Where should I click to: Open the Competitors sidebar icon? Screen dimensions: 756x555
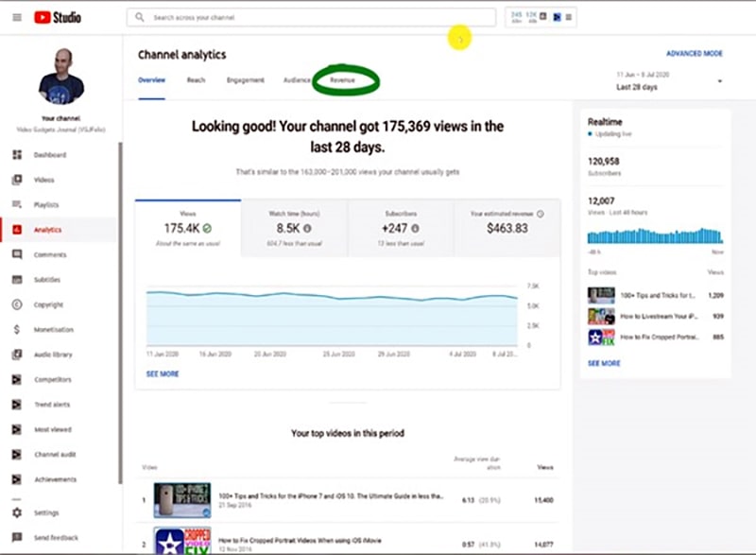tap(17, 379)
